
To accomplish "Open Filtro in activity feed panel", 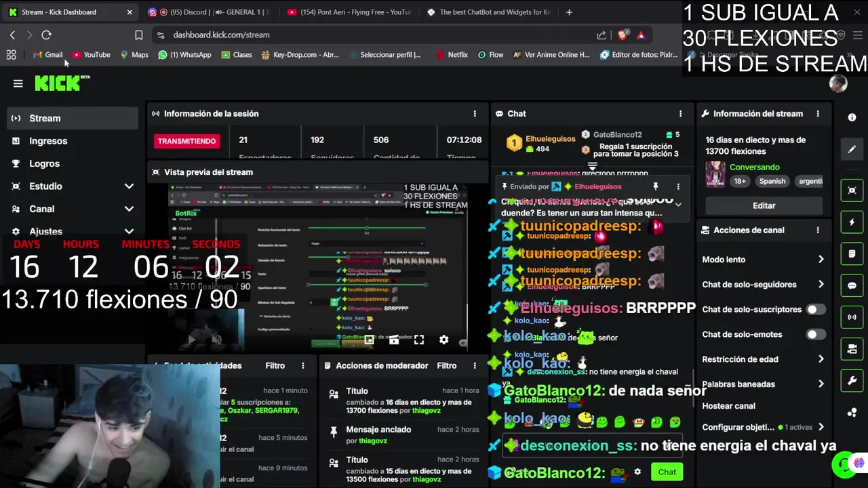I will [x=275, y=366].
